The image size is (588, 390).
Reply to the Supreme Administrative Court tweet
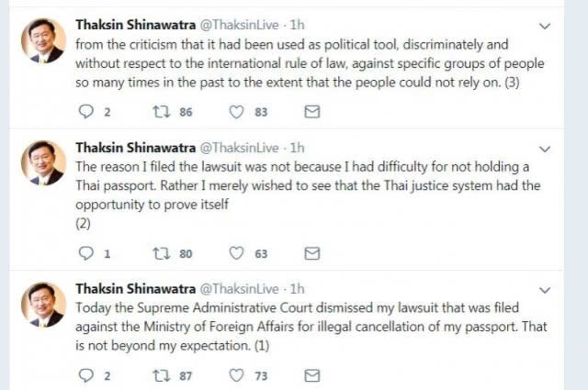click(85, 375)
